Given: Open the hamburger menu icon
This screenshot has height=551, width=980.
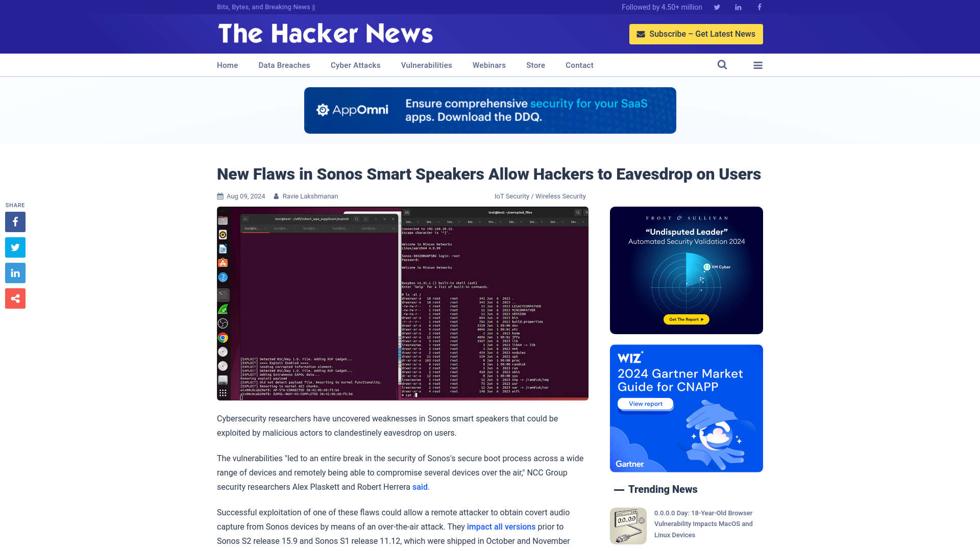Looking at the screenshot, I should click(x=758, y=65).
